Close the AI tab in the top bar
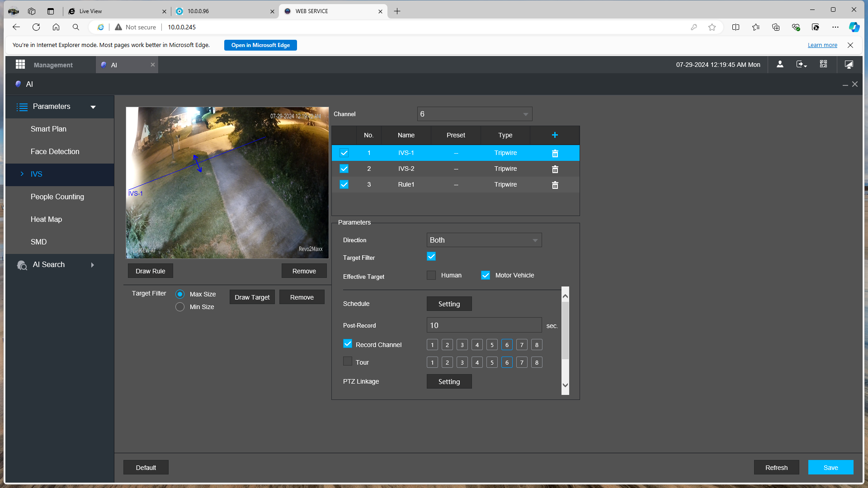Viewport: 868px width, 488px height. [153, 65]
